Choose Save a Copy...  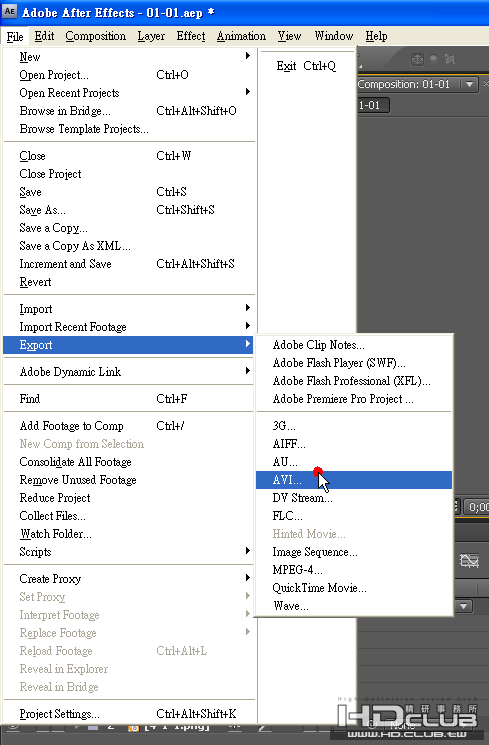(x=129, y=228)
